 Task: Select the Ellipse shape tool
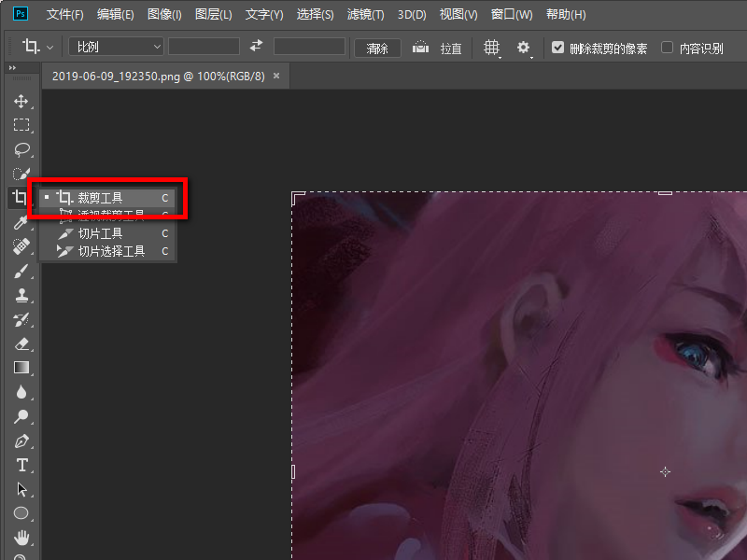pos(21,513)
